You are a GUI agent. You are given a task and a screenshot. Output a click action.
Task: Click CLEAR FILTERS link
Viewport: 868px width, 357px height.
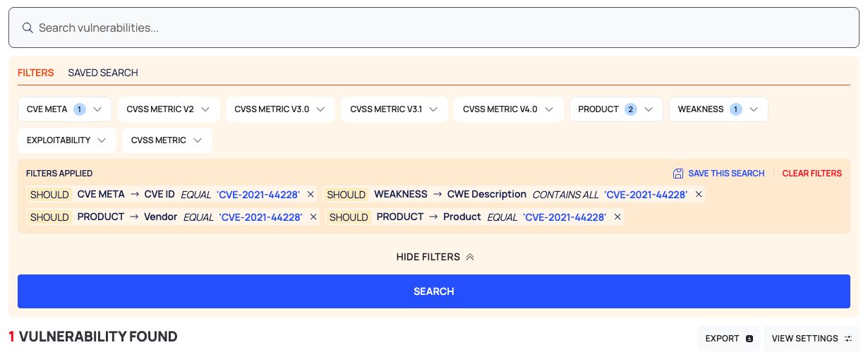(812, 174)
